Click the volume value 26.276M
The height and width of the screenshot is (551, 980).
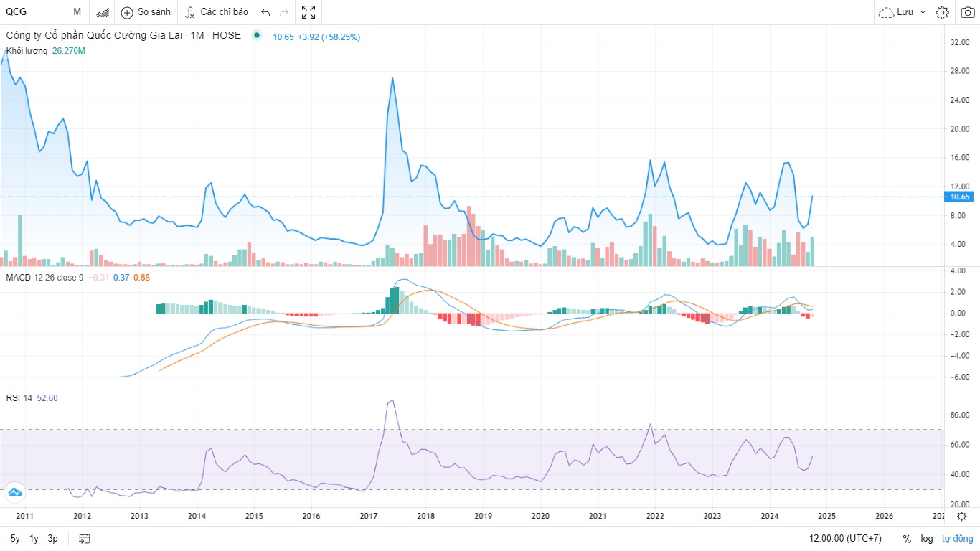click(x=69, y=51)
